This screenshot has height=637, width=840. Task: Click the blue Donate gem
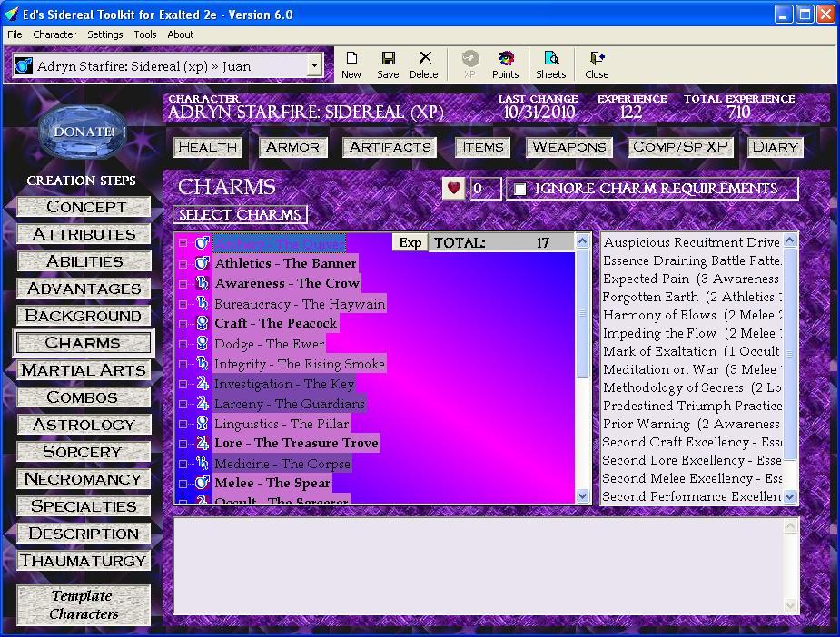tap(83, 132)
